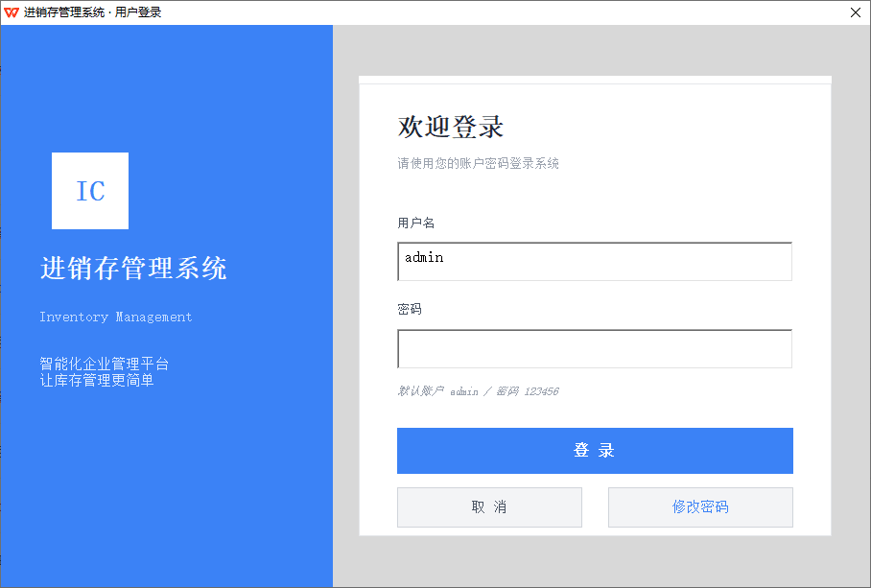This screenshot has height=588, width=871.
Task: Click the 进销存管理系统 title on blue panel
Action: pos(133,269)
